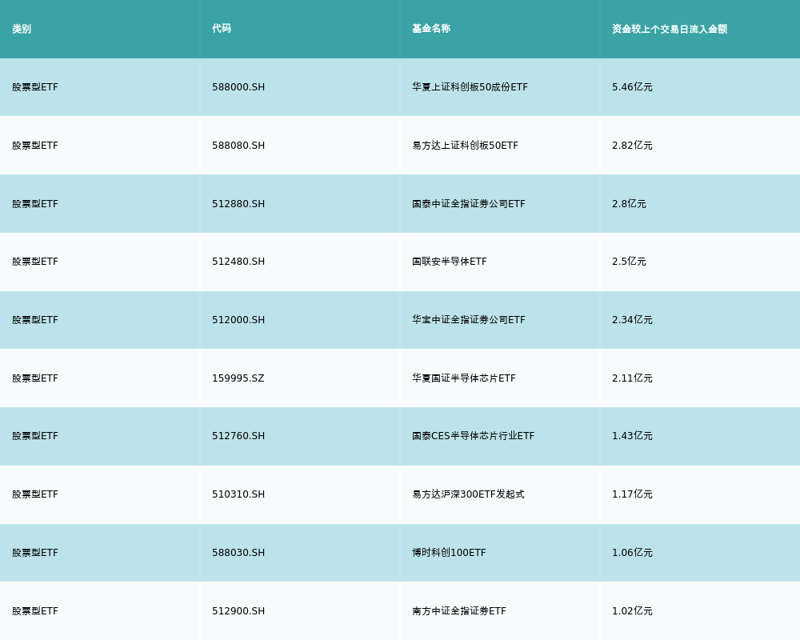800x640 pixels.
Task: Click 股票型ETF in the 512880.SH row
Action: pos(35,204)
